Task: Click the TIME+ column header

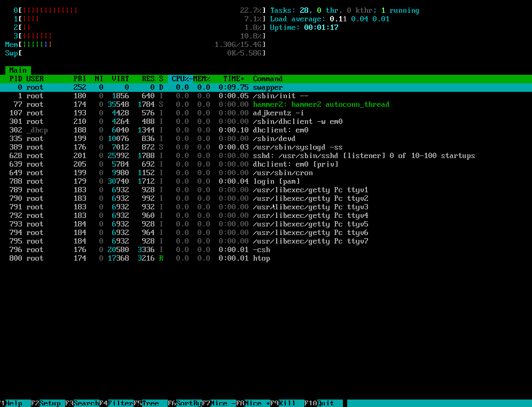Action: click(x=233, y=79)
